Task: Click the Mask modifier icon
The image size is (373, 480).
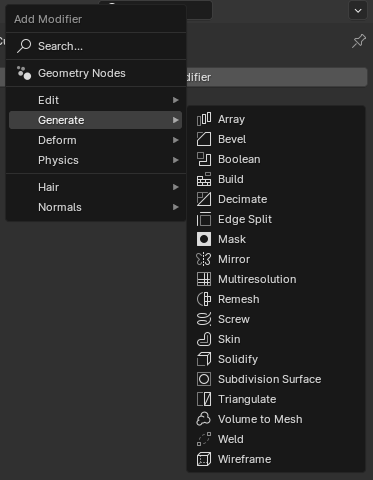Action: [x=204, y=239]
